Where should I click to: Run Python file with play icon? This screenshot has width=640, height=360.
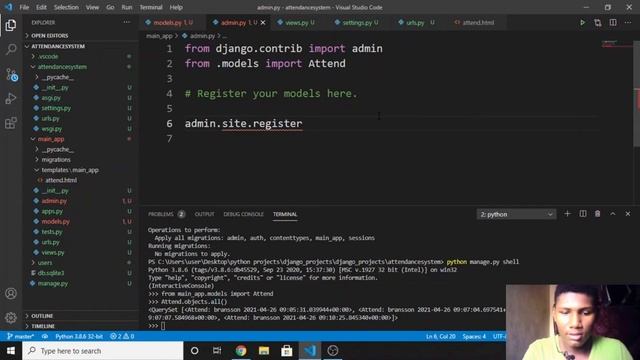[582, 22]
